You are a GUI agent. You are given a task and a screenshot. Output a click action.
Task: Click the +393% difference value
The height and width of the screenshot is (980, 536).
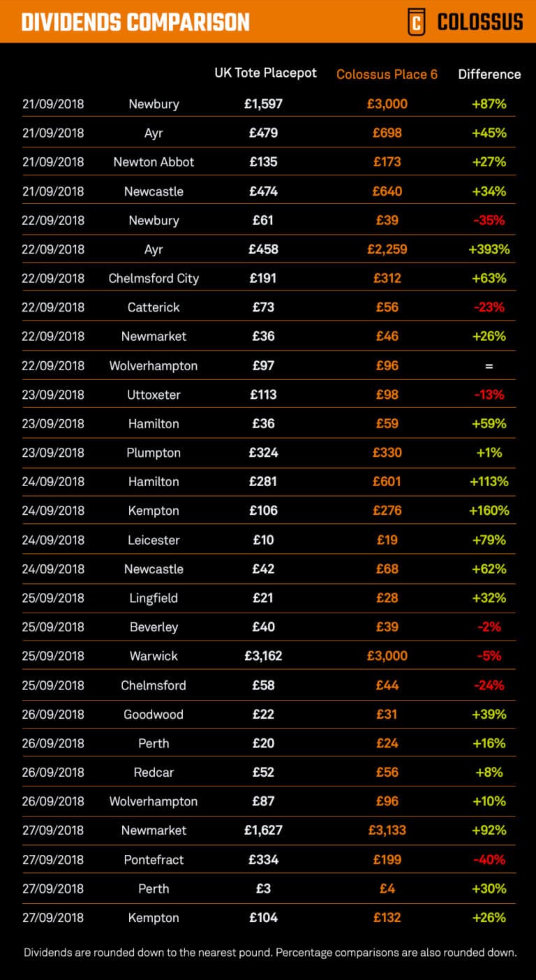pyautogui.click(x=489, y=249)
